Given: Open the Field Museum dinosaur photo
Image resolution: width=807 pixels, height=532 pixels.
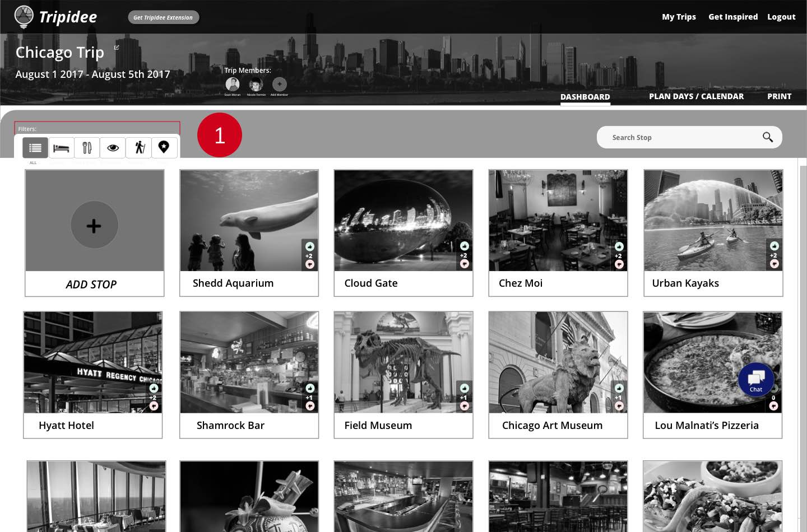Looking at the screenshot, I should coord(403,362).
